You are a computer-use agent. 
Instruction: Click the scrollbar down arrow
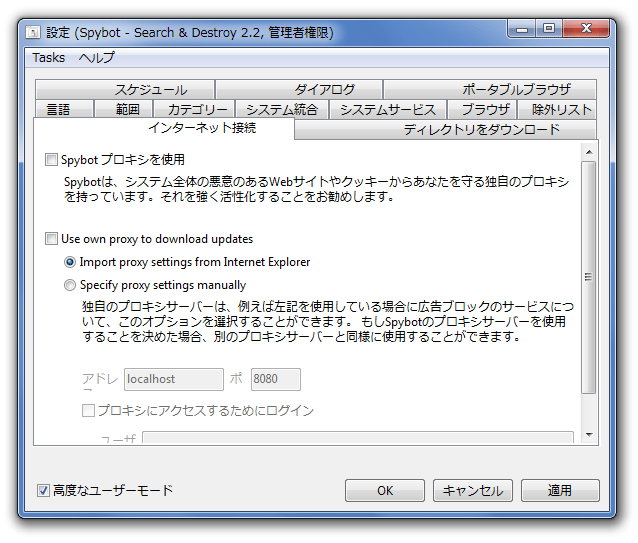pos(589,435)
